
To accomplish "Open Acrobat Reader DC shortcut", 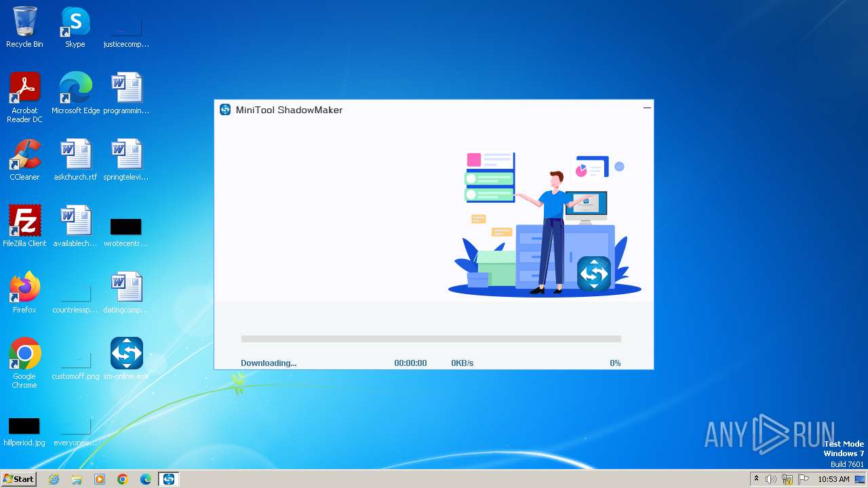I will coord(24,98).
